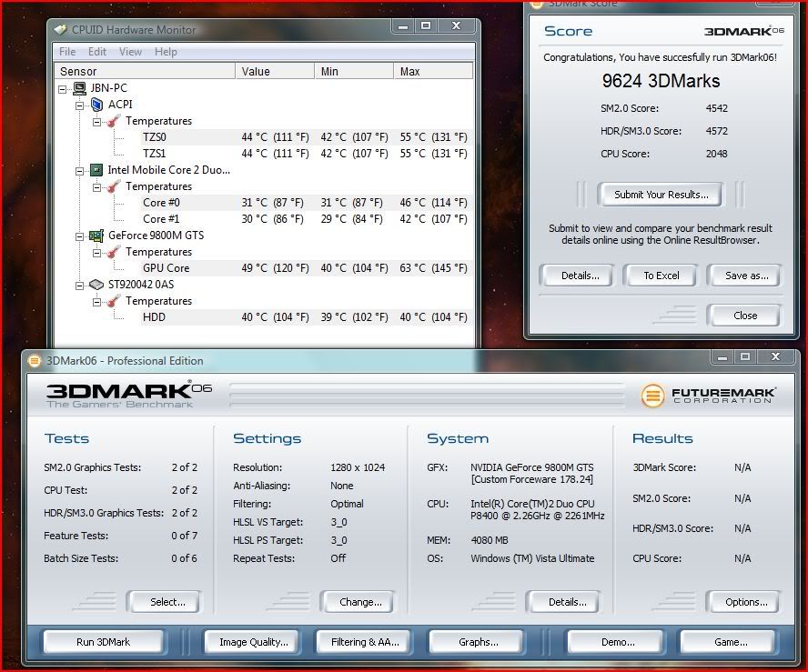
Task: Click the 3DMark06 Gamers' Benchmark logo
Action: point(129,395)
